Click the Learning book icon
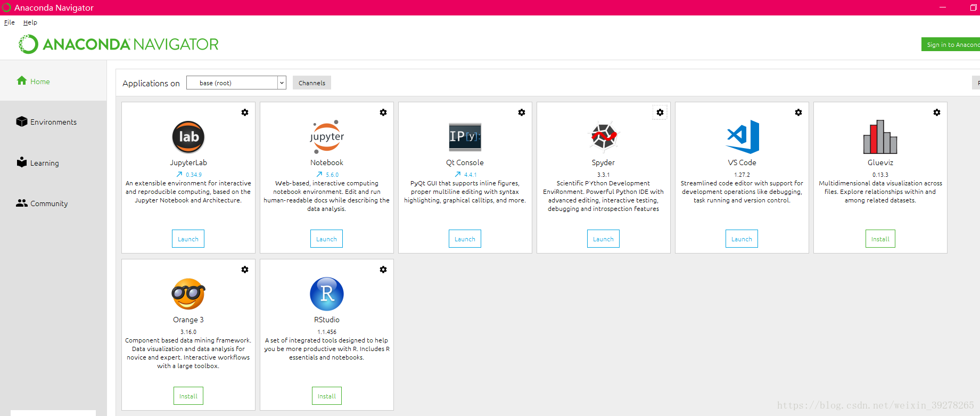Image resolution: width=980 pixels, height=416 pixels. [22, 162]
